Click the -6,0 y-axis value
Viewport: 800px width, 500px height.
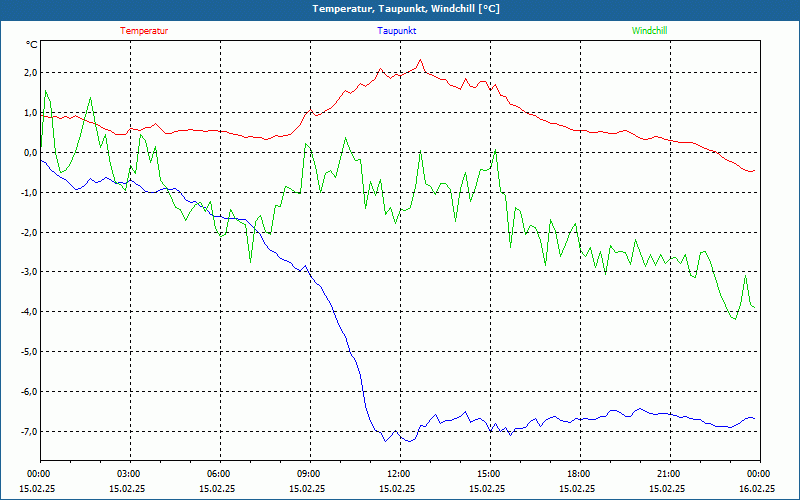tap(30, 392)
